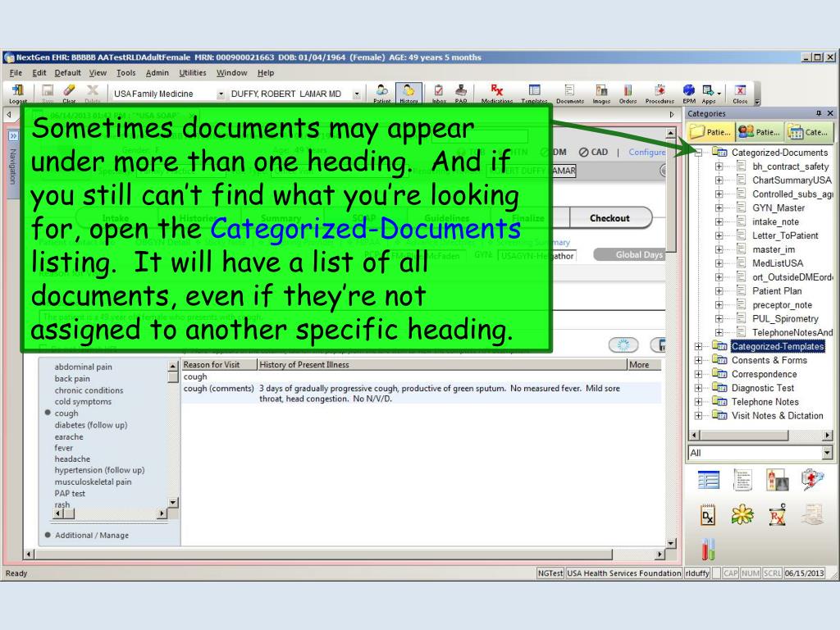Open the Utilities menu
The height and width of the screenshot is (630, 840).
pos(192,73)
